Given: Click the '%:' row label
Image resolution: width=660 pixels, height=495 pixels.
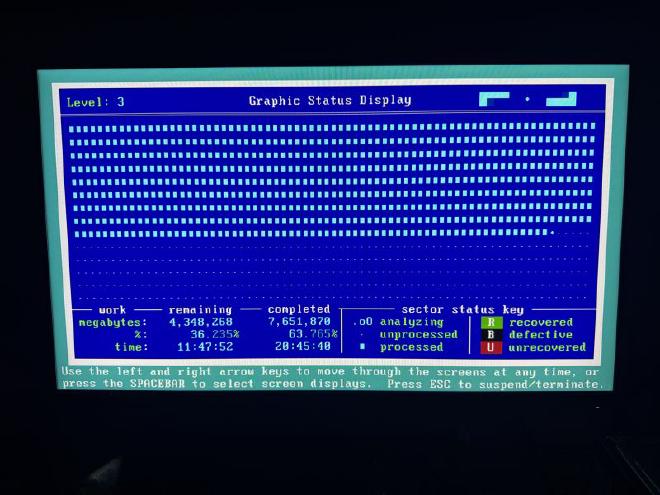Looking at the screenshot, I should coord(141,335).
